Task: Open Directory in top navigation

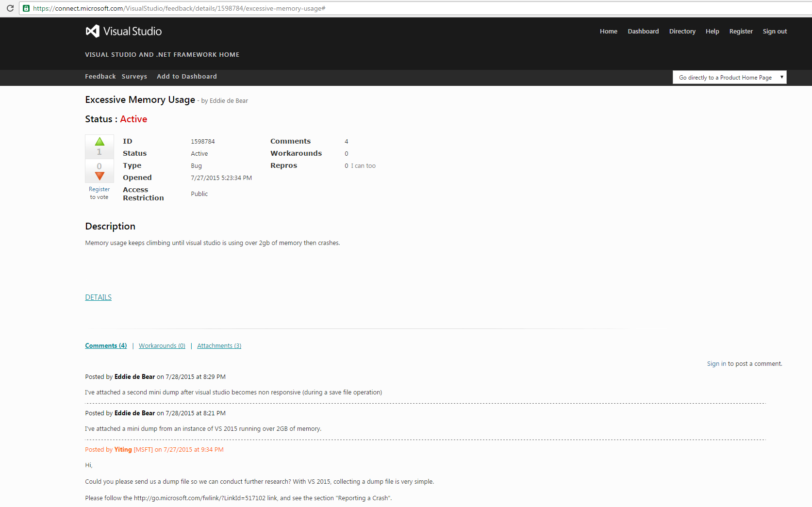Action: [x=682, y=31]
